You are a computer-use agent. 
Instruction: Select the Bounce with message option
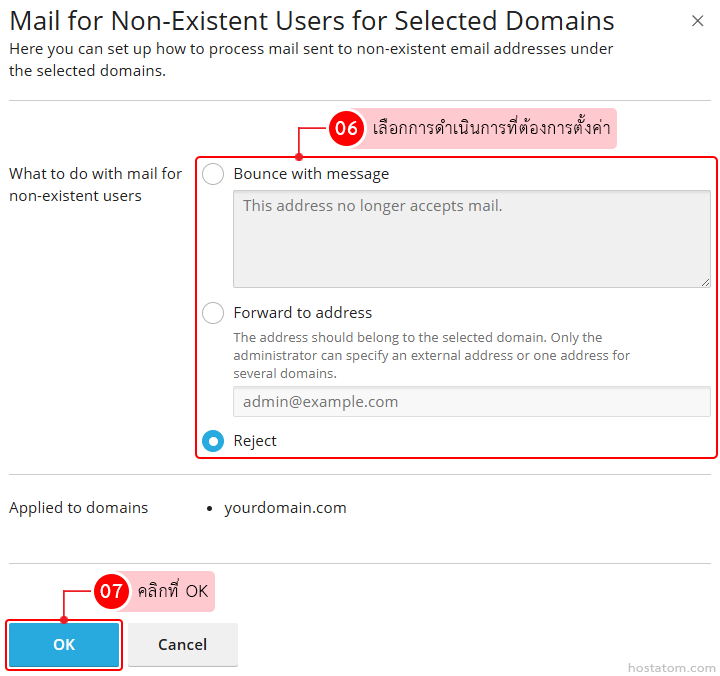click(x=213, y=174)
